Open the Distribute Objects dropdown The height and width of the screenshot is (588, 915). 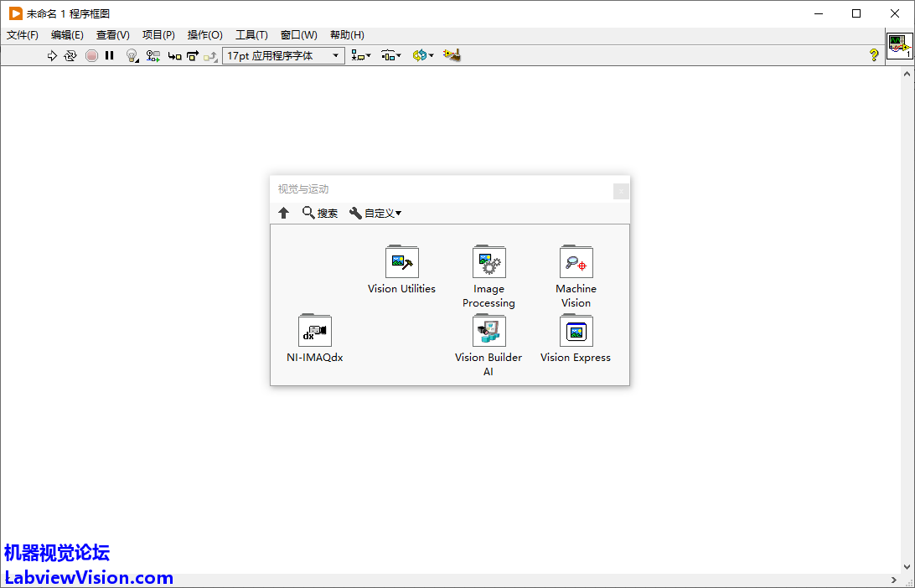click(x=391, y=55)
